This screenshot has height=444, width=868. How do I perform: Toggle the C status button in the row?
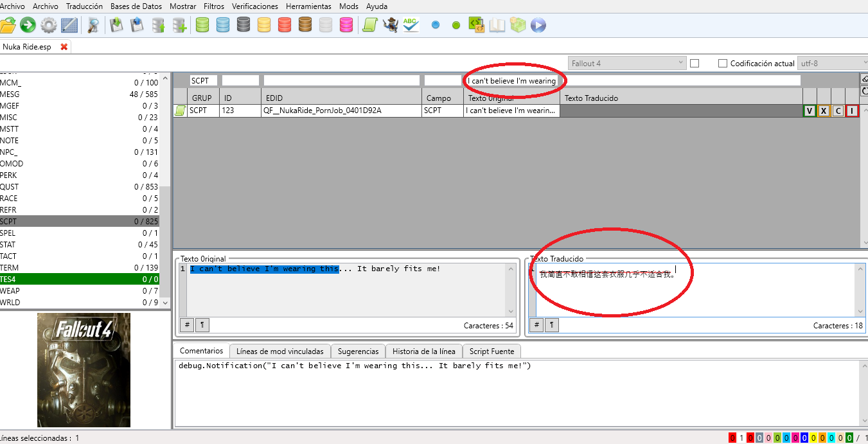click(838, 111)
